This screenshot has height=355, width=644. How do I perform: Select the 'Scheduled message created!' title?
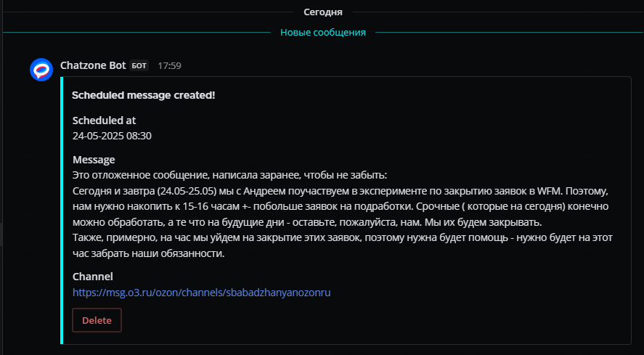click(x=143, y=95)
